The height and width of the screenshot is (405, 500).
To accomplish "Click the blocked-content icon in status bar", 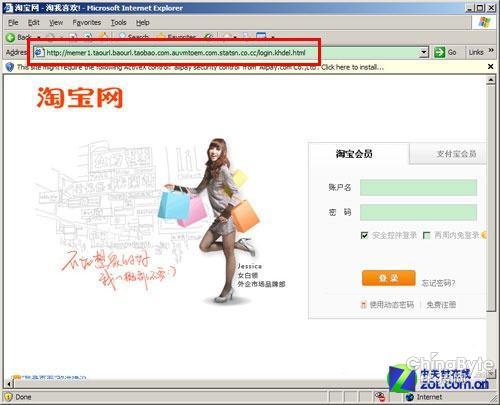I will click(380, 397).
